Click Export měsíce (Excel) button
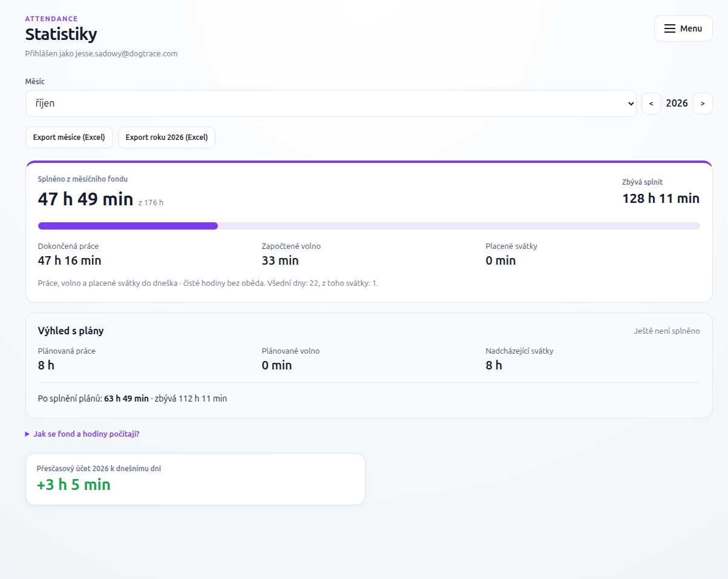This screenshot has height=579, width=728. point(69,137)
